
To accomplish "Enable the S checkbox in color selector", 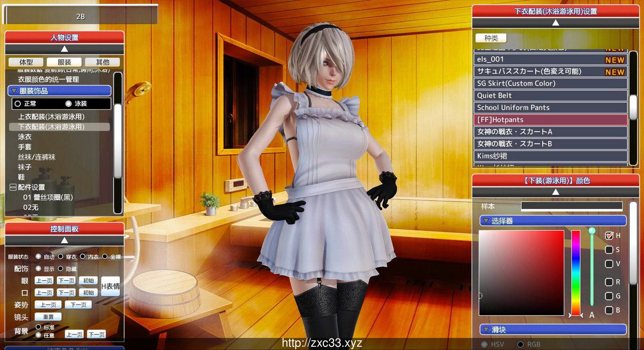I will (x=609, y=250).
